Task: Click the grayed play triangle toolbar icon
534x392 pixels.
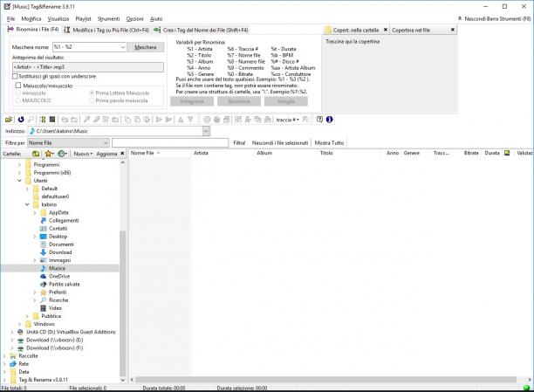Action: pos(159,120)
